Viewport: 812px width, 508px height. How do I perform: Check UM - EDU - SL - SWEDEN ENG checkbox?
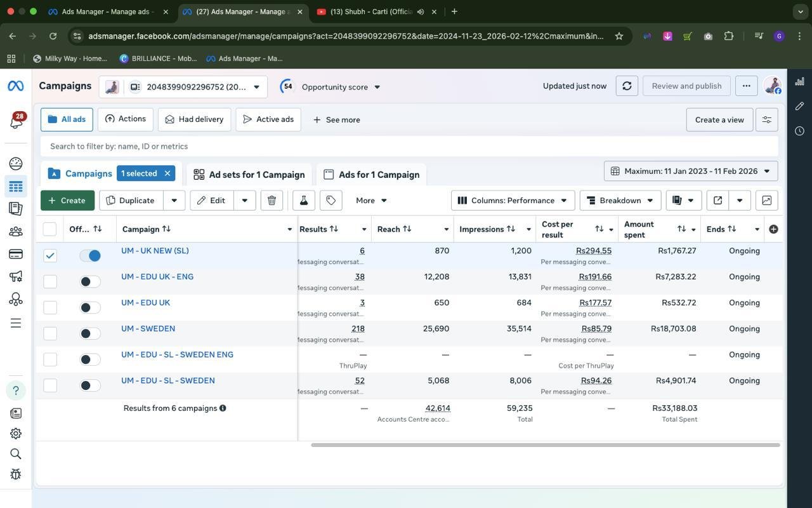pyautogui.click(x=50, y=359)
